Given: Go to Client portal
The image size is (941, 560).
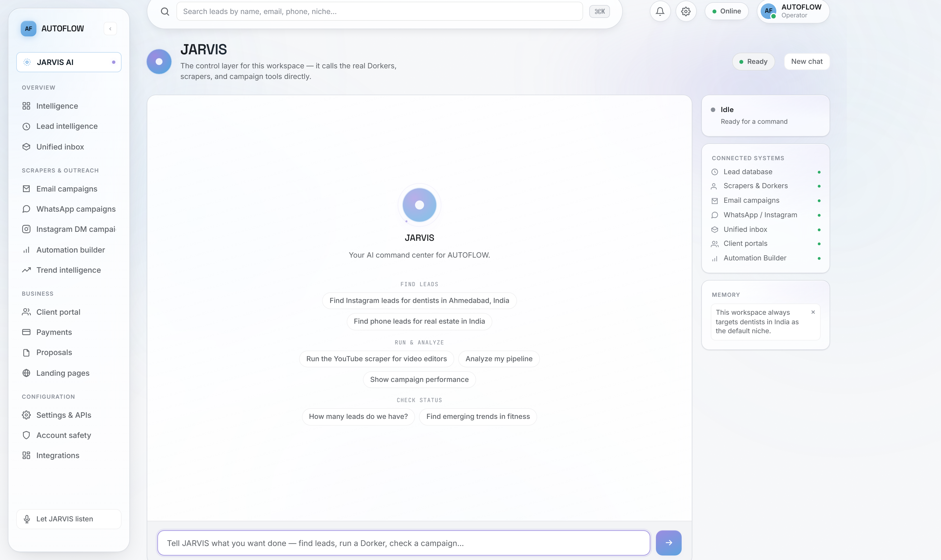Looking at the screenshot, I should [69, 312].
